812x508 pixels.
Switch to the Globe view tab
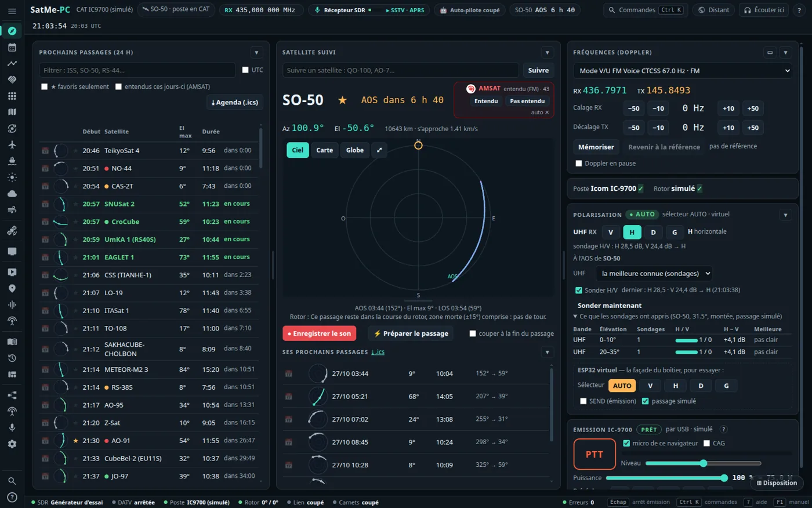[x=355, y=150]
